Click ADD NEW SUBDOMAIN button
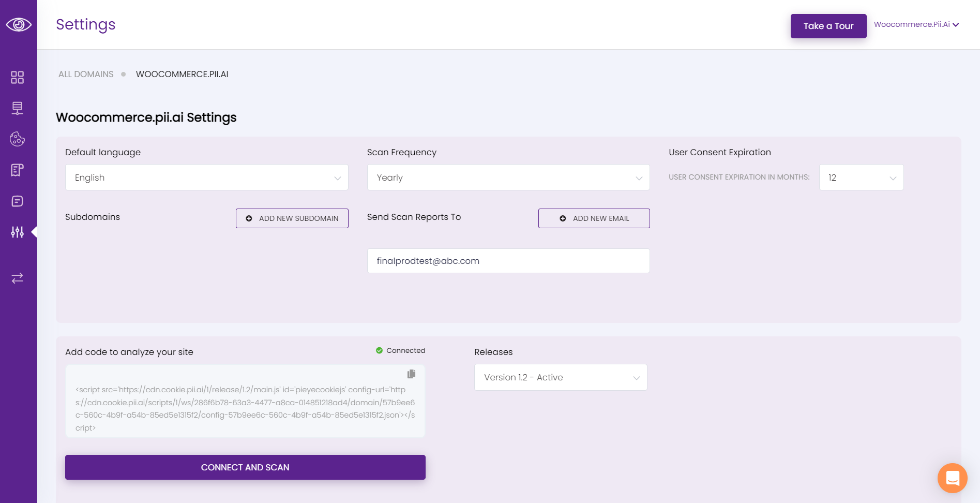The image size is (980, 503). point(292,218)
